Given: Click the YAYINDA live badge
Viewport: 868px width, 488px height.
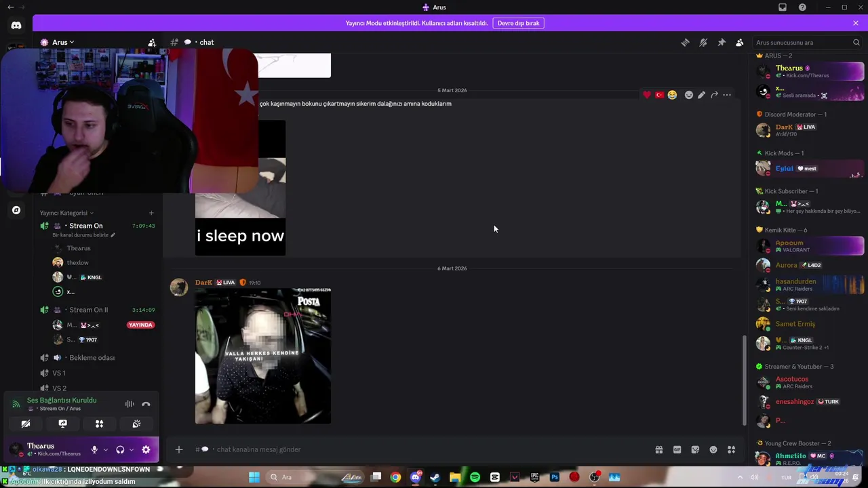Looking at the screenshot, I should click(140, 325).
